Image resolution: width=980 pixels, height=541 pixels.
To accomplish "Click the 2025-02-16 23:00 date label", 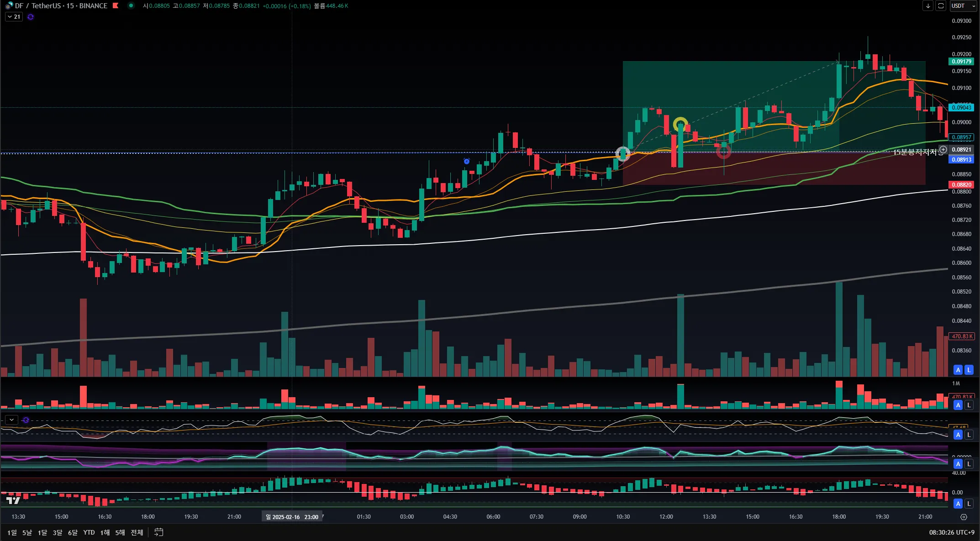I will (x=292, y=517).
